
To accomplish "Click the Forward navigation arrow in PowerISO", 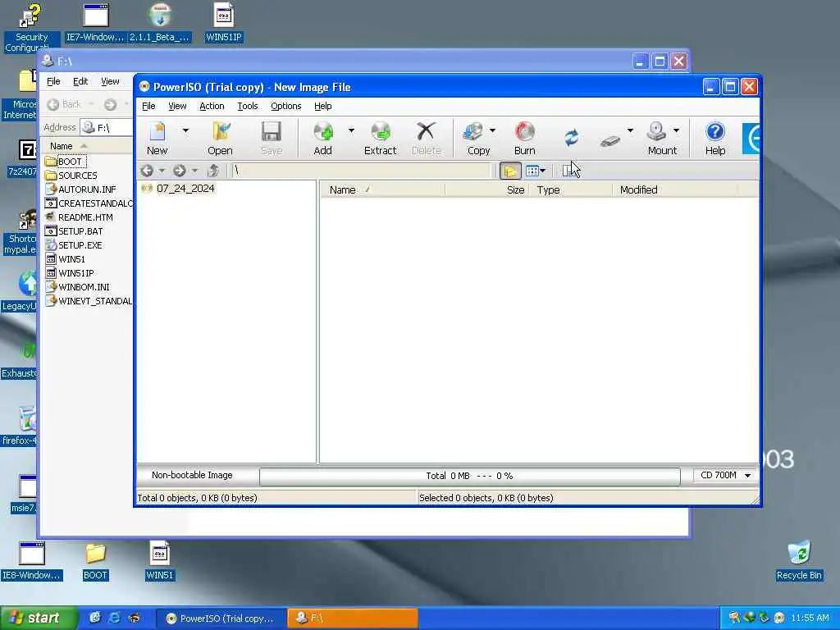I will point(180,171).
